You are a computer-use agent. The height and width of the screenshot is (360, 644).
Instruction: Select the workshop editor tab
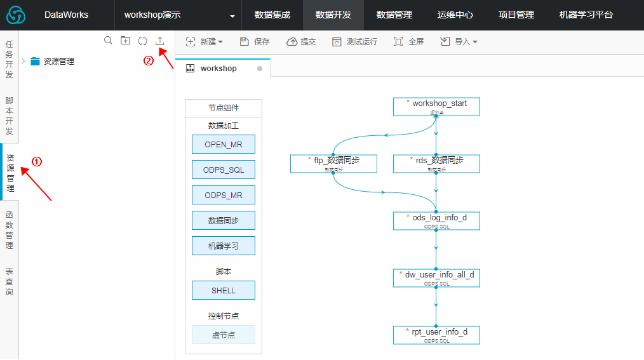(x=223, y=68)
